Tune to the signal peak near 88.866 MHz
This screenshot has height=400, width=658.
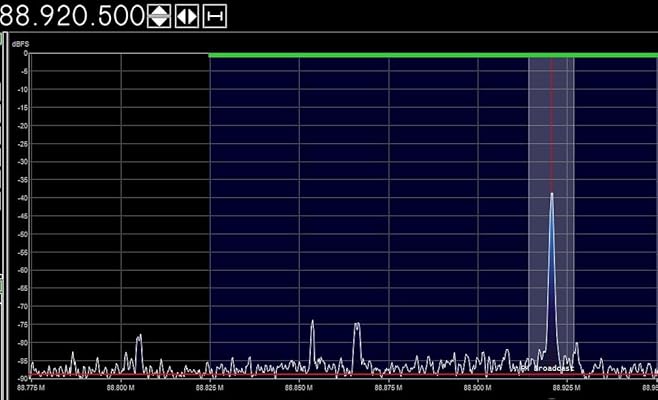[357, 346]
